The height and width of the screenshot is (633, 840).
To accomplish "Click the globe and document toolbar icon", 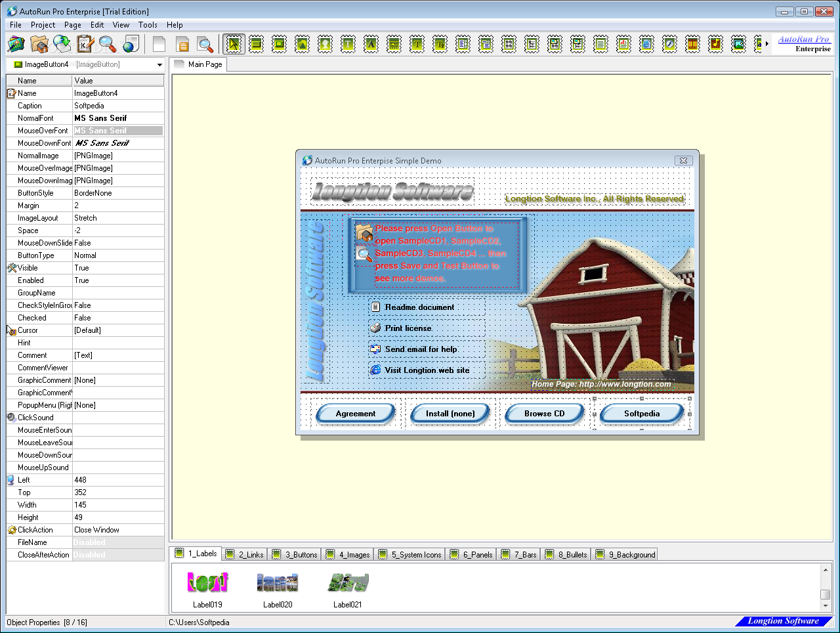I will tap(131, 44).
